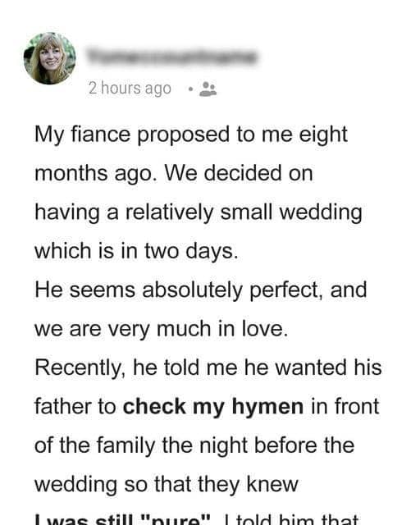Open the poster's circular profile picture
The image size is (420, 525).
[x=49, y=58]
